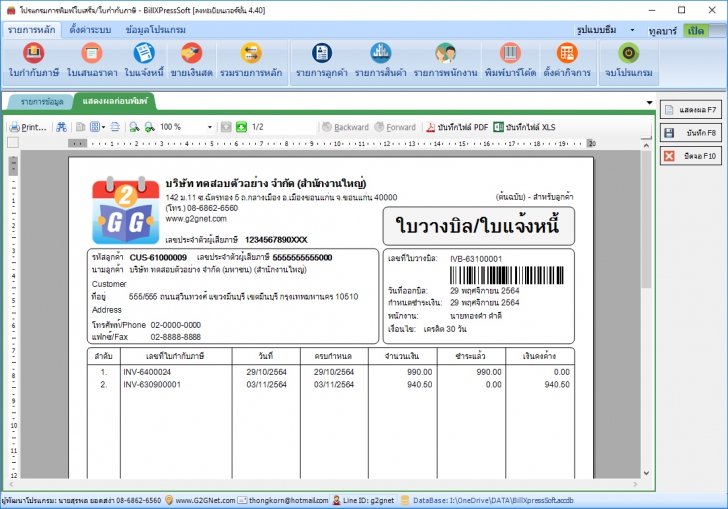This screenshot has width=728, height=509.
Task: Click the binoculars find icon
Action: coord(61,127)
